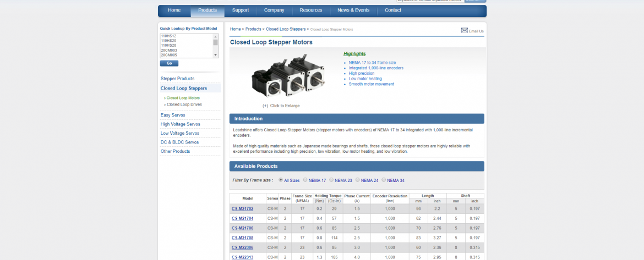The height and width of the screenshot is (260, 644).
Task: Click the Email Us envelope icon
Action: click(x=465, y=30)
